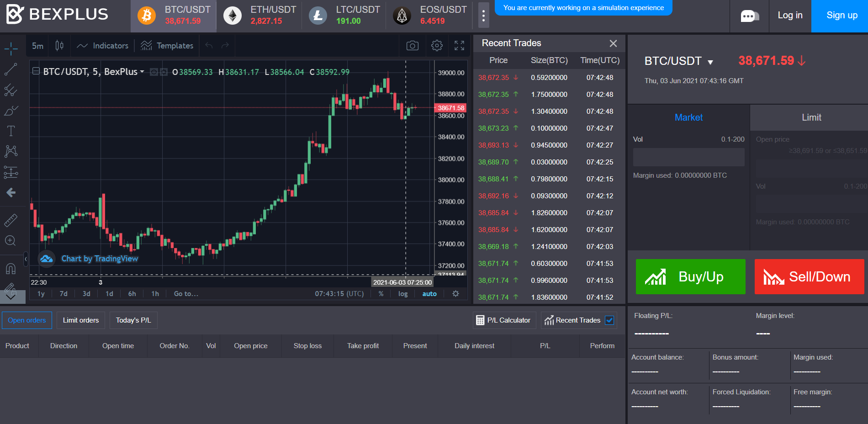Open chart Templates
The height and width of the screenshot is (424, 868).
167,46
